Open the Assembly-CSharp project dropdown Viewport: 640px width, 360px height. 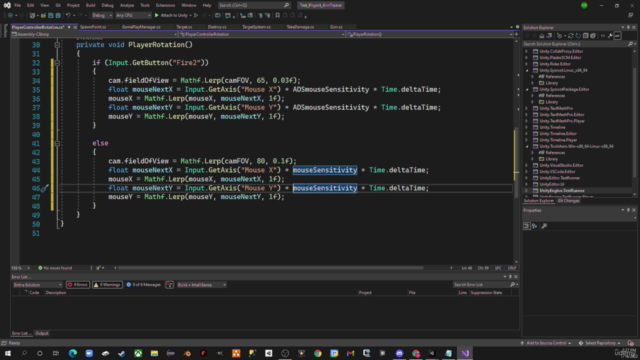pyautogui.click(x=94, y=35)
